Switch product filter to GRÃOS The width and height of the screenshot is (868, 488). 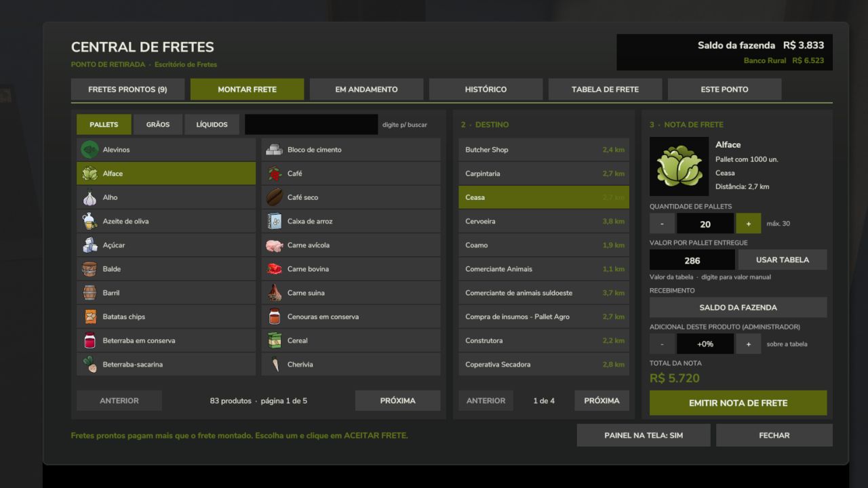(158, 125)
